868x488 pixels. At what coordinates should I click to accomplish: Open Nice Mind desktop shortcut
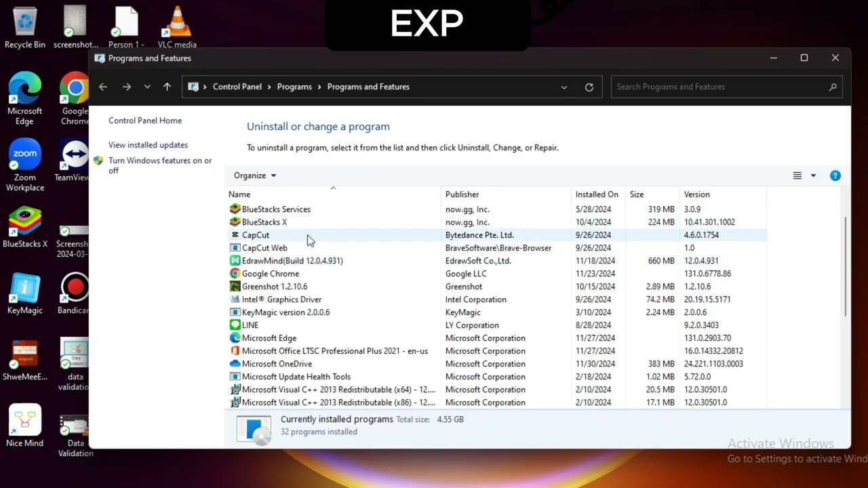pos(25,426)
